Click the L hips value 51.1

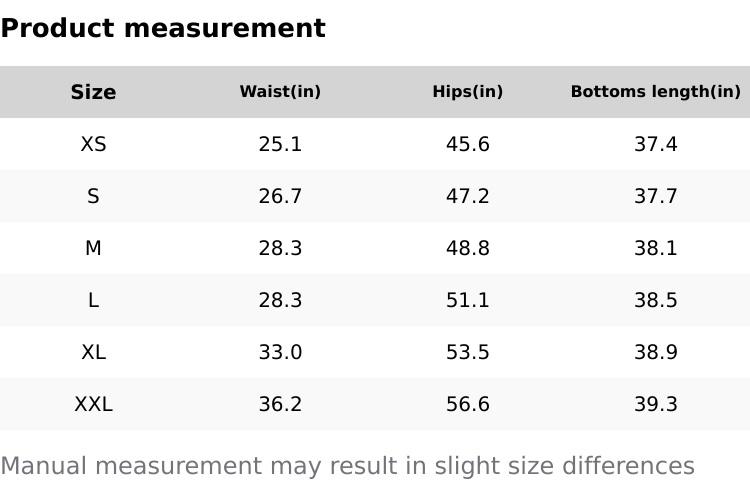[x=467, y=300]
